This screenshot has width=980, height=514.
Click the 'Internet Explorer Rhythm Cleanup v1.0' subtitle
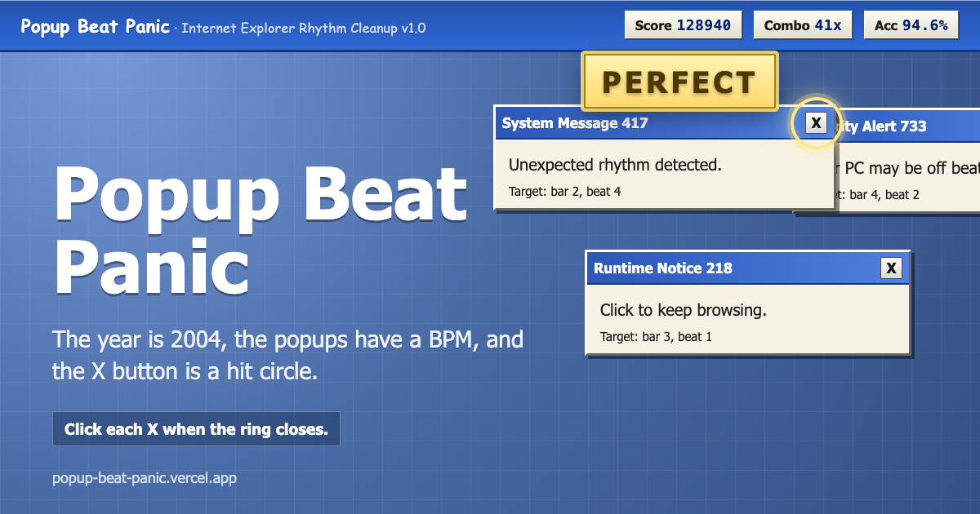click(303, 28)
